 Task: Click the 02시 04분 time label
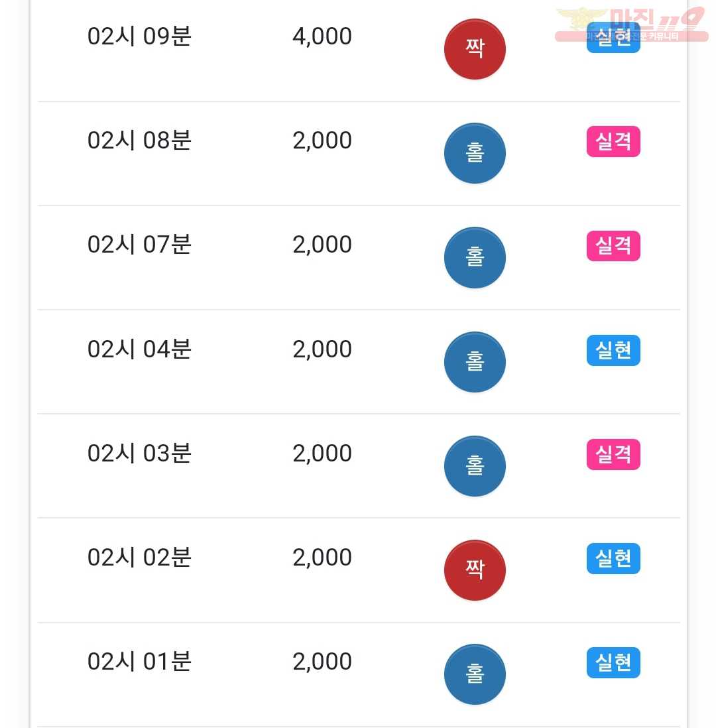tap(139, 349)
